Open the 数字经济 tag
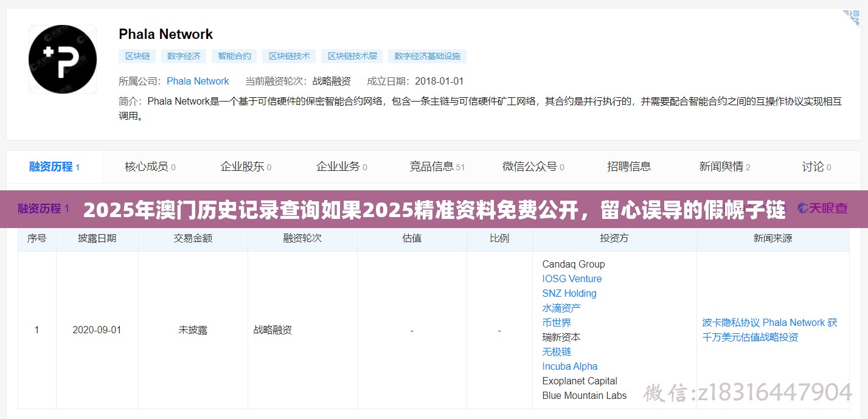The image size is (868, 419). coord(184,56)
